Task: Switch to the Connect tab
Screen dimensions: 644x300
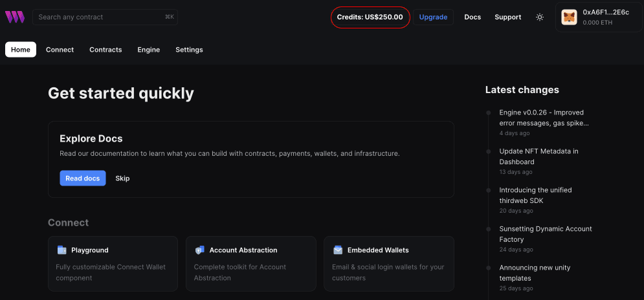Action: 60,50
